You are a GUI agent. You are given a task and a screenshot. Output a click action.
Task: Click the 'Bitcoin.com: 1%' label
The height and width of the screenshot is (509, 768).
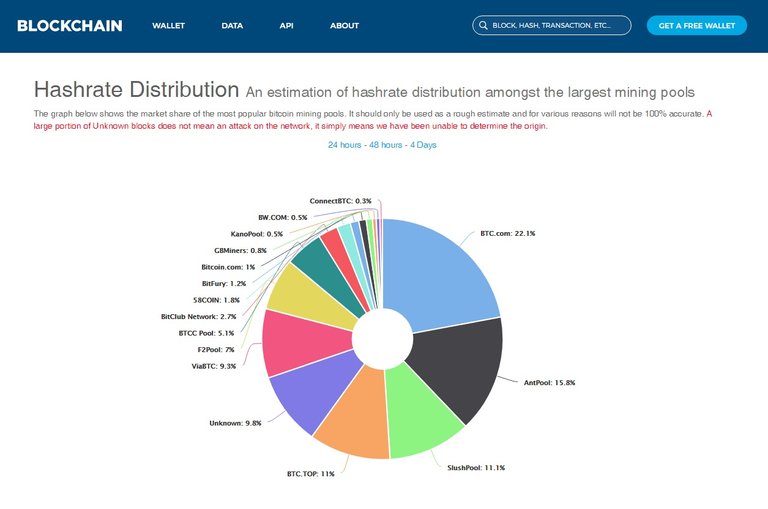coord(228,267)
